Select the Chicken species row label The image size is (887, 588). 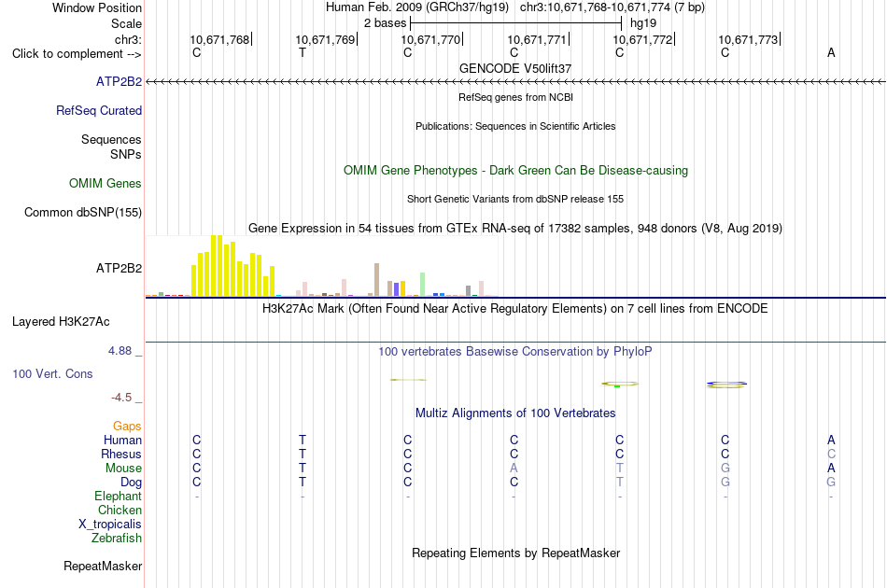coord(120,510)
